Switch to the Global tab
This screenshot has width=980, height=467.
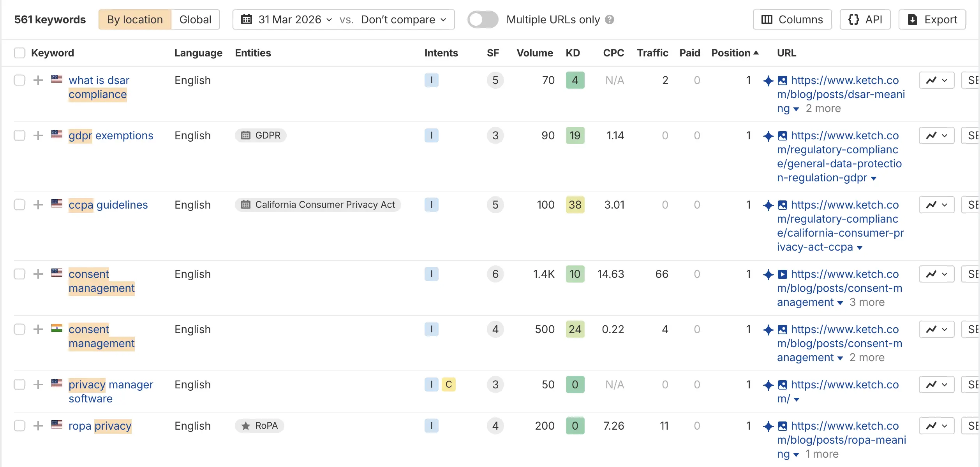coord(195,19)
